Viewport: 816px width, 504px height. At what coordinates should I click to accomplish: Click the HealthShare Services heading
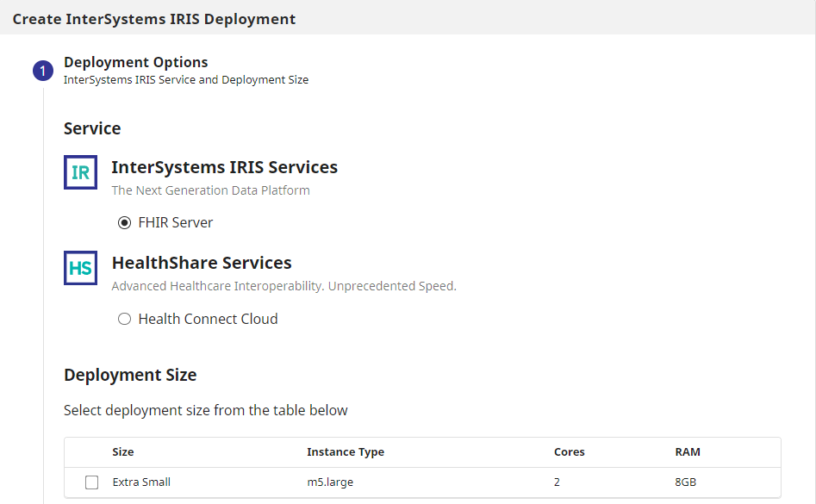(202, 263)
